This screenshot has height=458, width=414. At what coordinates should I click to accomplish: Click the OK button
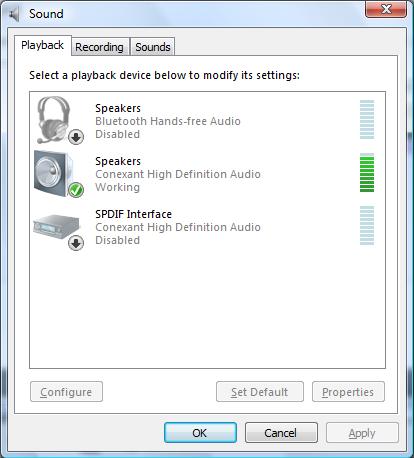tap(200, 433)
